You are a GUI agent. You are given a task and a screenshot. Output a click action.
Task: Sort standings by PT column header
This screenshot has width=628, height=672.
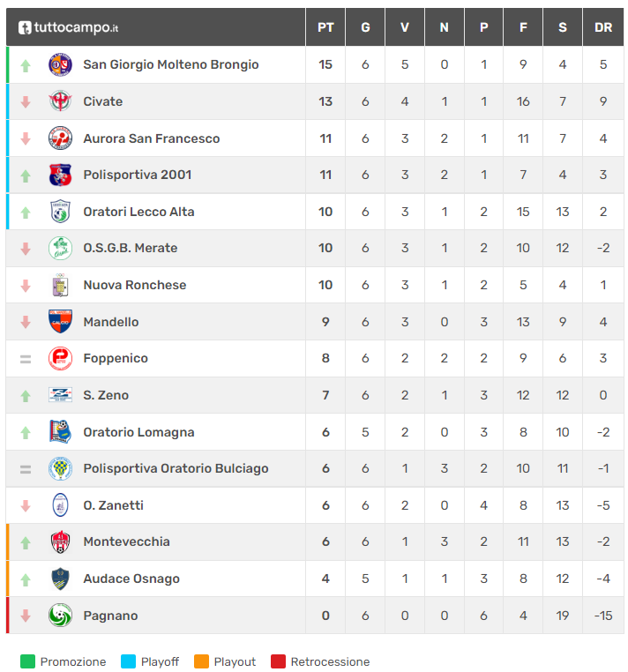(x=325, y=27)
